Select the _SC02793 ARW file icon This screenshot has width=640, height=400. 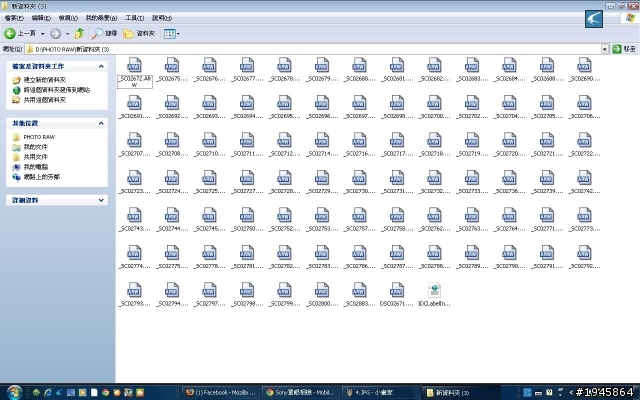[x=134, y=291]
